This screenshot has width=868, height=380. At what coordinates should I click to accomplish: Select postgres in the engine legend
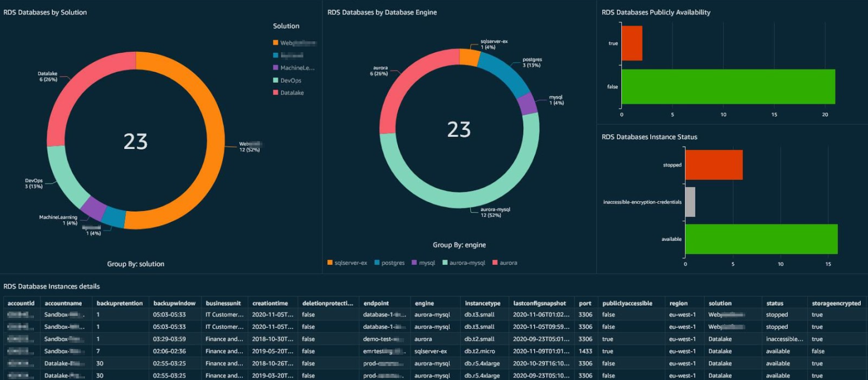[389, 263]
